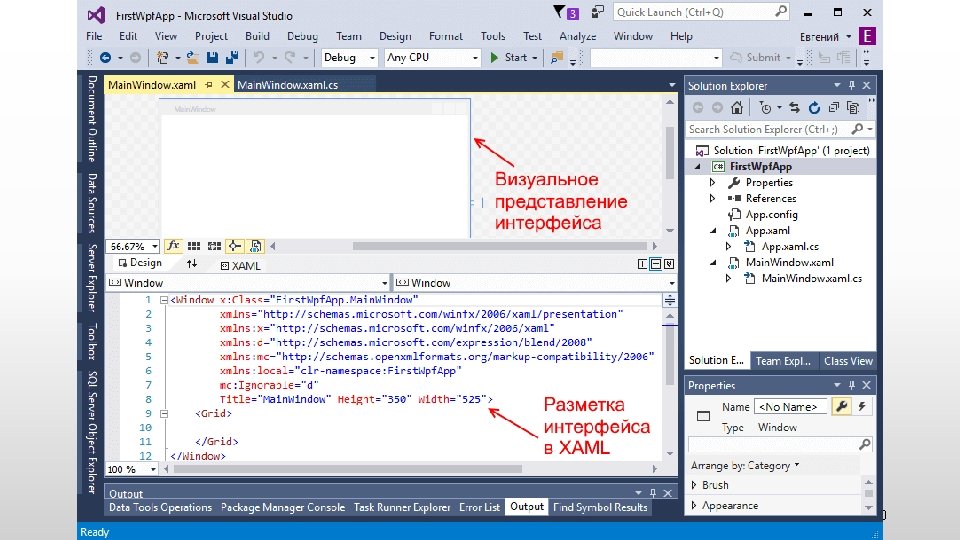
Task: Click the snap to snaplines icon
Action: [234, 246]
